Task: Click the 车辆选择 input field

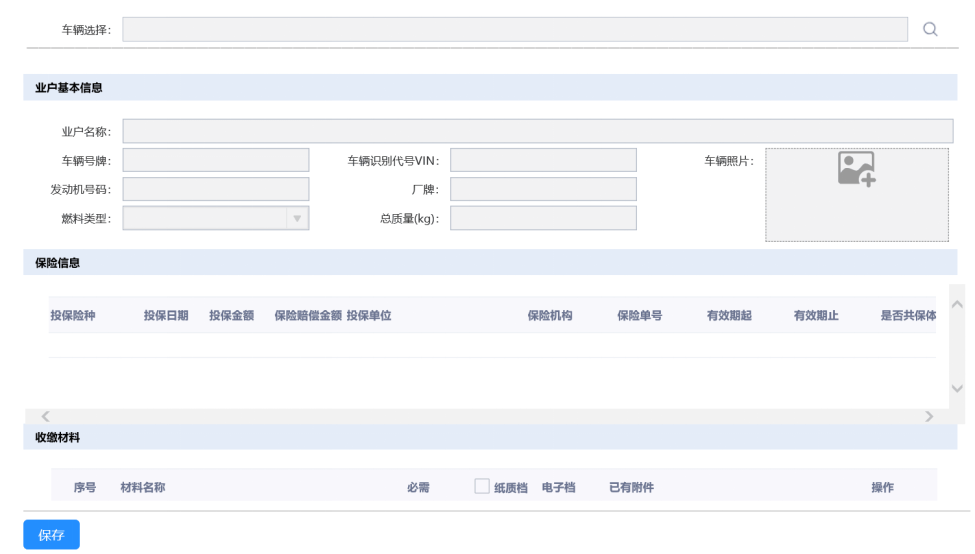Action: point(515,29)
